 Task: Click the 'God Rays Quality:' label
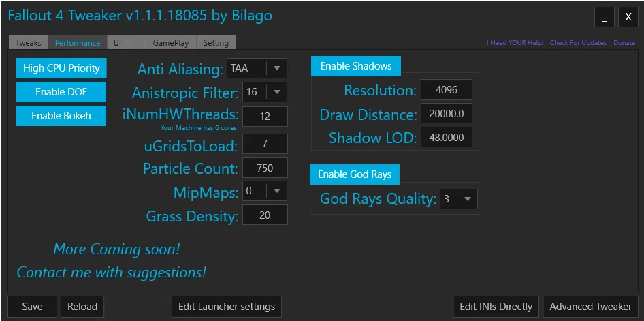(378, 199)
